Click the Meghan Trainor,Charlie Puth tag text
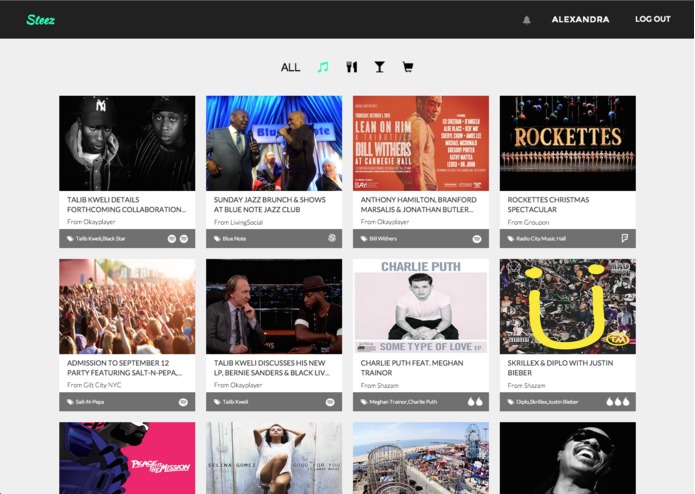 (x=403, y=402)
